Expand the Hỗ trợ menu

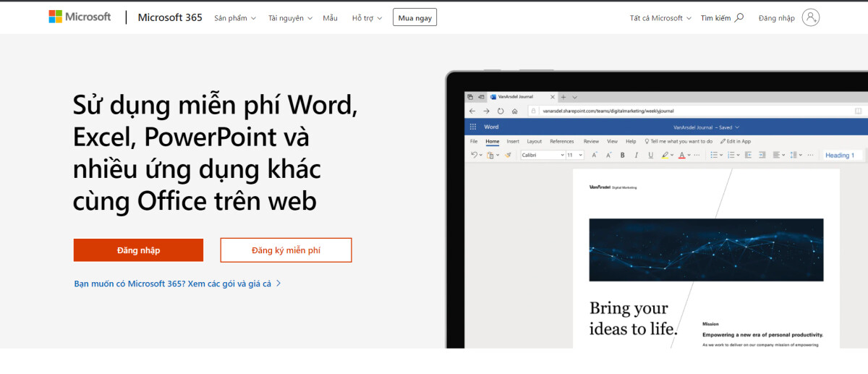(x=367, y=18)
